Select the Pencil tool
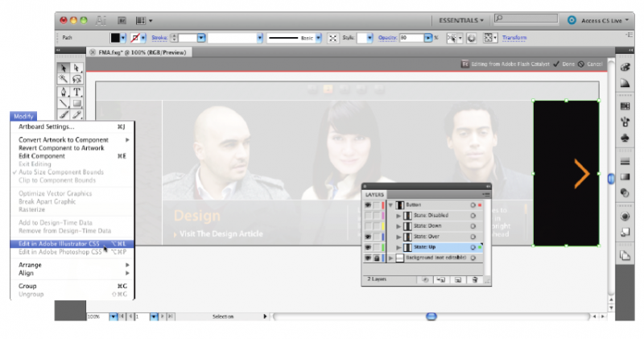 [76, 114]
